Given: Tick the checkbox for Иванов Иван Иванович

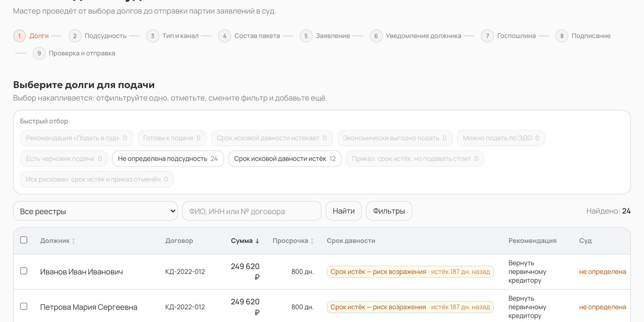Looking at the screenshot, I should point(24,271).
